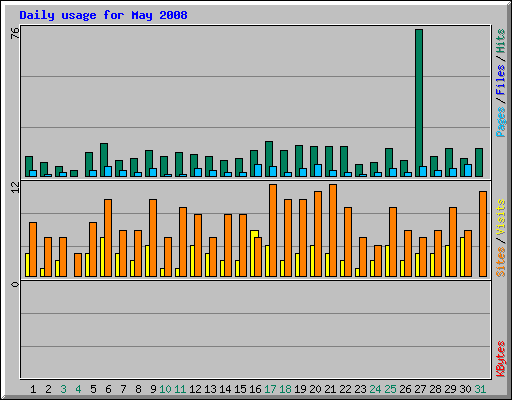Viewport: 512px width, 400px height.
Task: Click the "Hits" legend label
Action: click(x=500, y=41)
